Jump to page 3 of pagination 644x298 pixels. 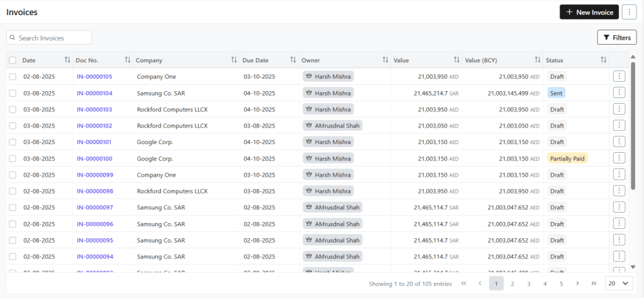pyautogui.click(x=529, y=284)
